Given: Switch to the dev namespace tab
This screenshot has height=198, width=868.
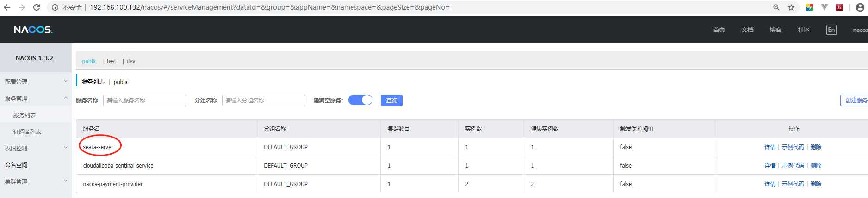Looking at the screenshot, I should 131,61.
